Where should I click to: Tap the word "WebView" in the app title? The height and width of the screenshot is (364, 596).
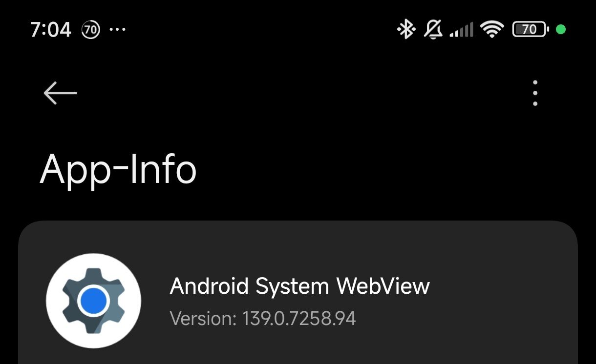[x=383, y=285]
